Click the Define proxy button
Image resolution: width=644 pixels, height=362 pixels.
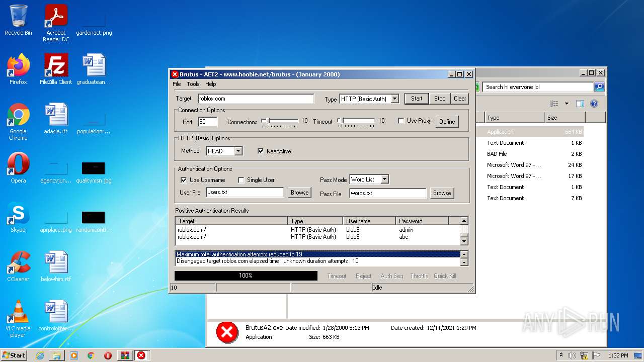point(447,122)
